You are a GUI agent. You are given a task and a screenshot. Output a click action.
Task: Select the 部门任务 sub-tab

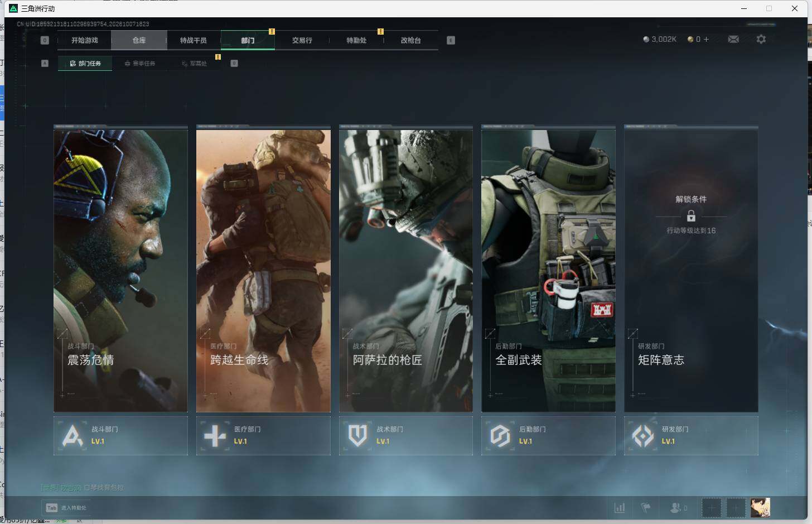coord(85,64)
